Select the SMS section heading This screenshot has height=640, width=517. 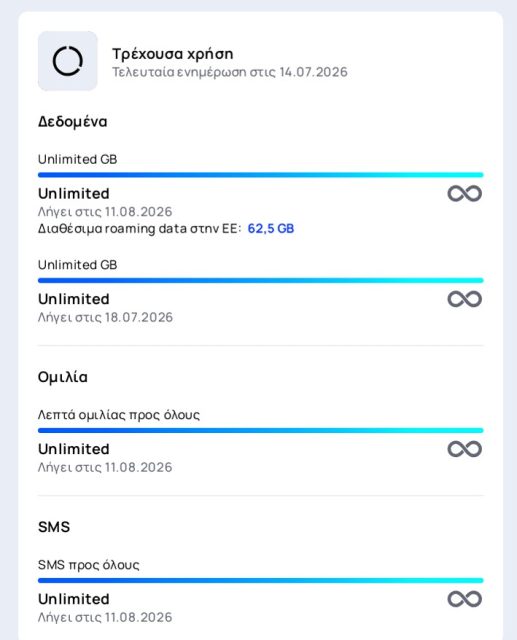point(54,527)
